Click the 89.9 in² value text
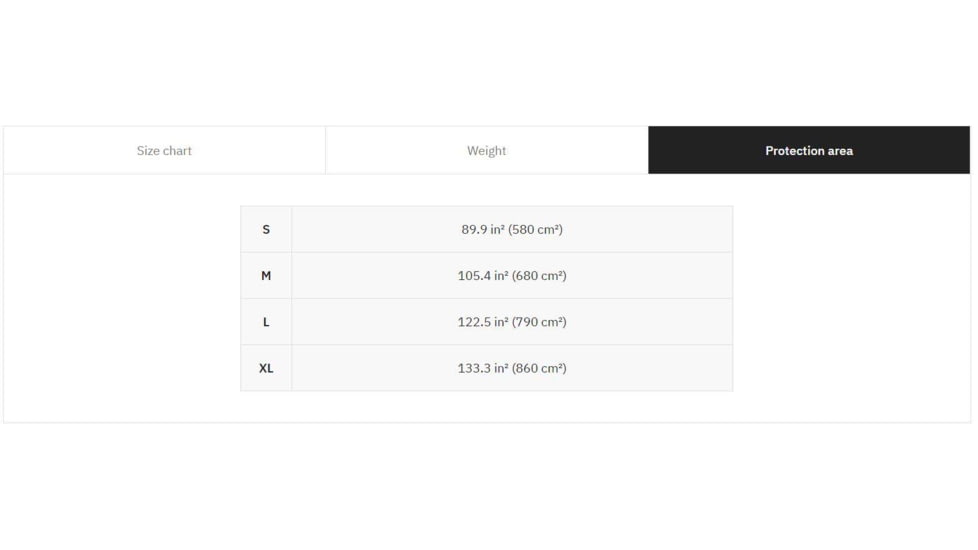The width and height of the screenshot is (978, 550). (x=482, y=230)
